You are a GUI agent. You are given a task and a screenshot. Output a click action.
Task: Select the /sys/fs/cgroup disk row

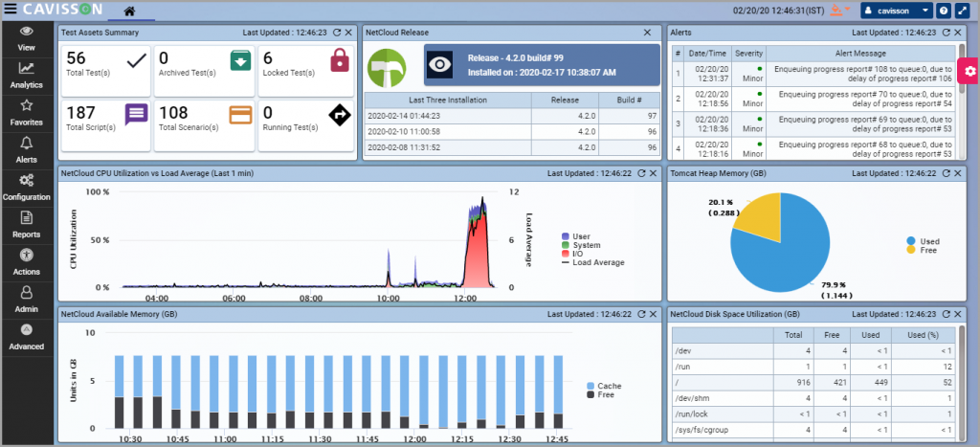pyautogui.click(x=813, y=430)
